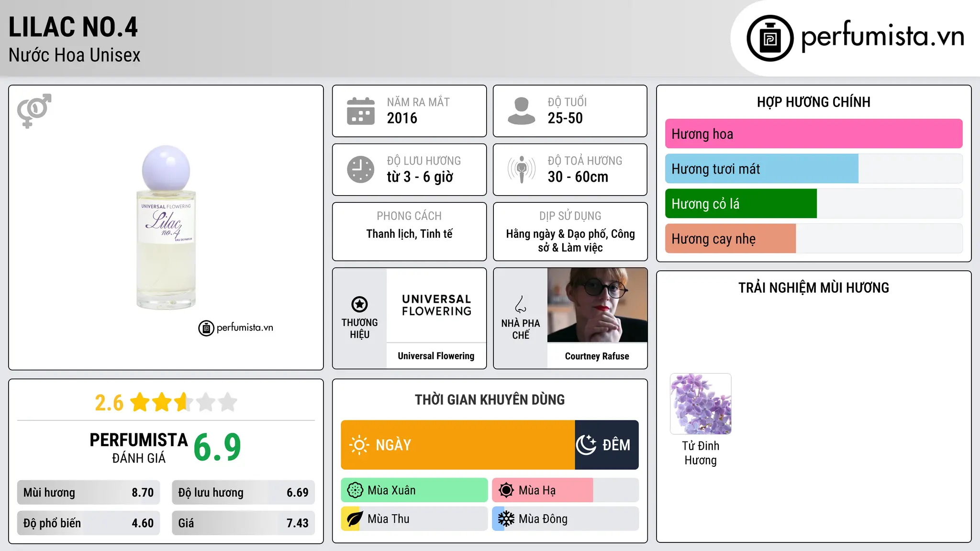Image resolution: width=980 pixels, height=551 pixels.
Task: Click the THỜI GIAN KHUYÊN DÙNG heading
Action: point(490,399)
